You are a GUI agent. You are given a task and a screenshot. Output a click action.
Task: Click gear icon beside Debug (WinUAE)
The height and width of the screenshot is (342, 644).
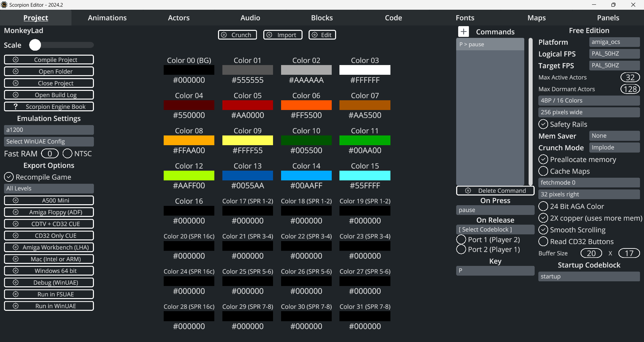[16, 283]
